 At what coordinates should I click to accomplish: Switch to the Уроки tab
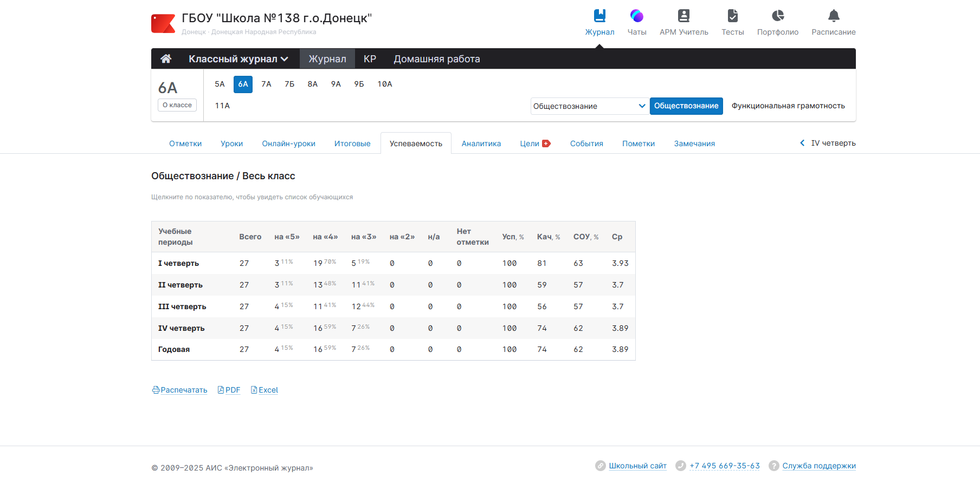pos(232,143)
